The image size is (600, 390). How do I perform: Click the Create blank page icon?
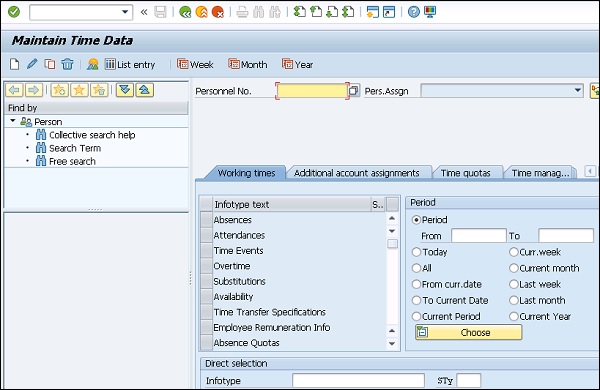[x=15, y=64]
